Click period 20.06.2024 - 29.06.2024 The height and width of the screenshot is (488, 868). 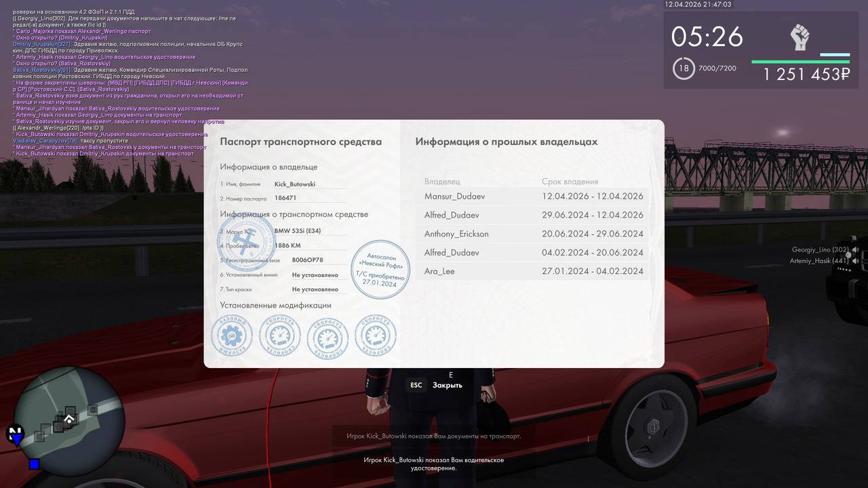[x=593, y=234]
